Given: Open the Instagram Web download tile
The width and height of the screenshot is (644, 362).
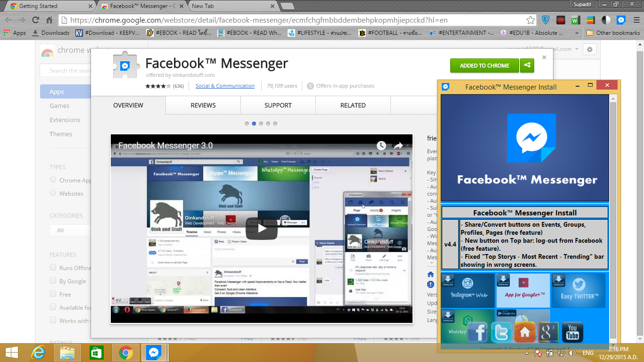Looking at the screenshot, I should point(468,290).
